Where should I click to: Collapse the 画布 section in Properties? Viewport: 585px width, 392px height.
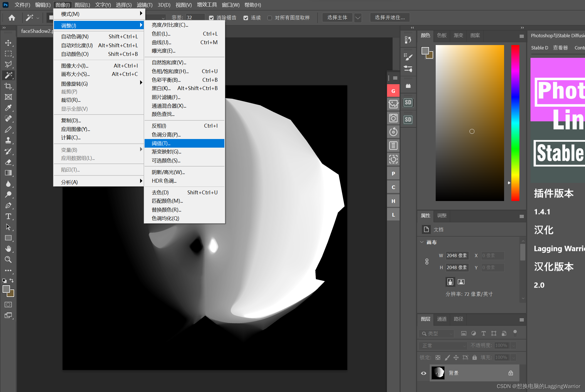click(x=422, y=242)
